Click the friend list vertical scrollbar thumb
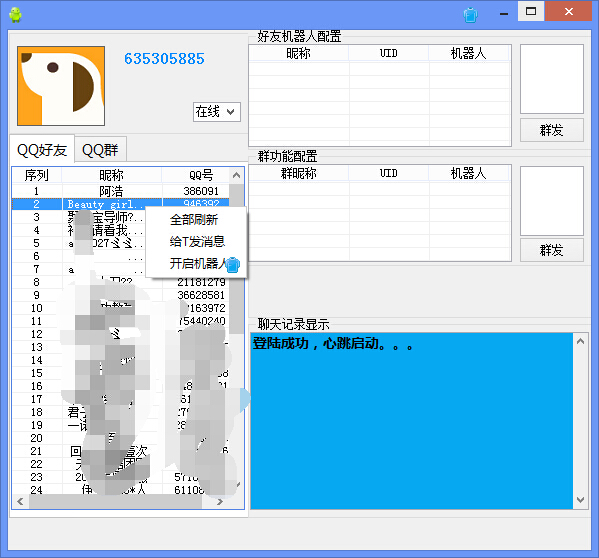Viewport: 599px width, 558px height. point(236,258)
